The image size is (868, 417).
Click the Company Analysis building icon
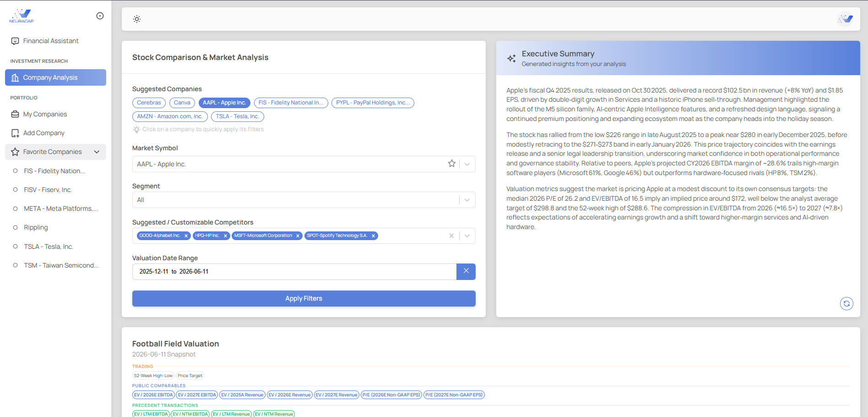(15, 77)
